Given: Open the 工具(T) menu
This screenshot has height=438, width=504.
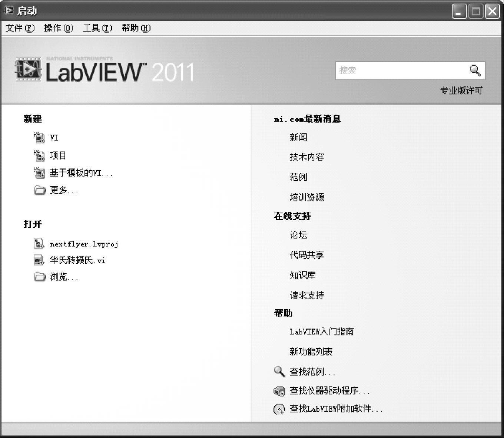Looking at the screenshot, I should [x=97, y=28].
